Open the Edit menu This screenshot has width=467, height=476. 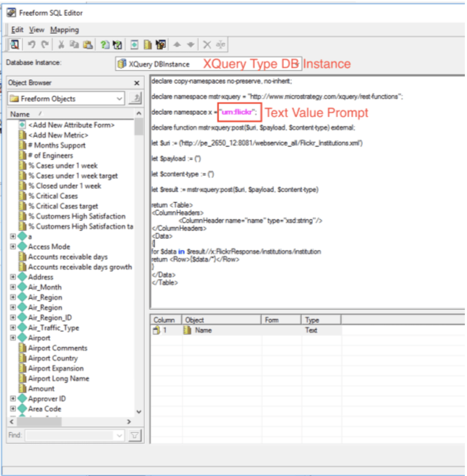17,30
